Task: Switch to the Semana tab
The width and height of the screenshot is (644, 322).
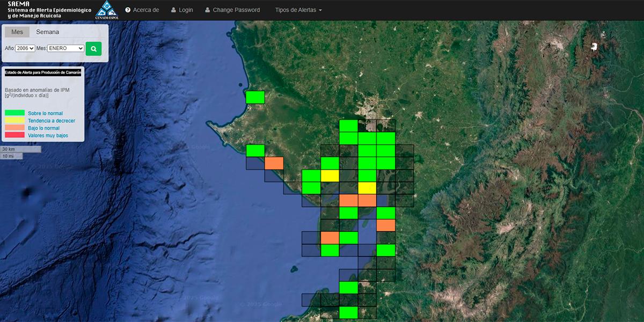Action: click(47, 32)
